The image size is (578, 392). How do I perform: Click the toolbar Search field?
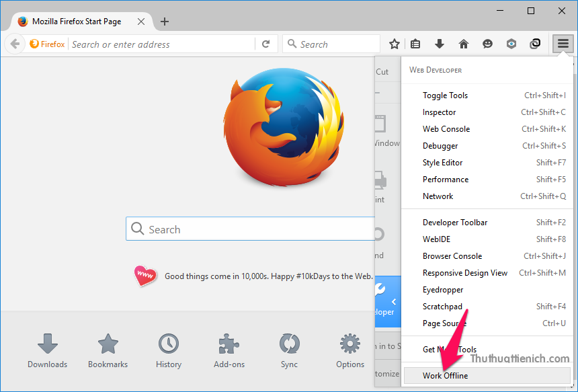click(x=331, y=44)
